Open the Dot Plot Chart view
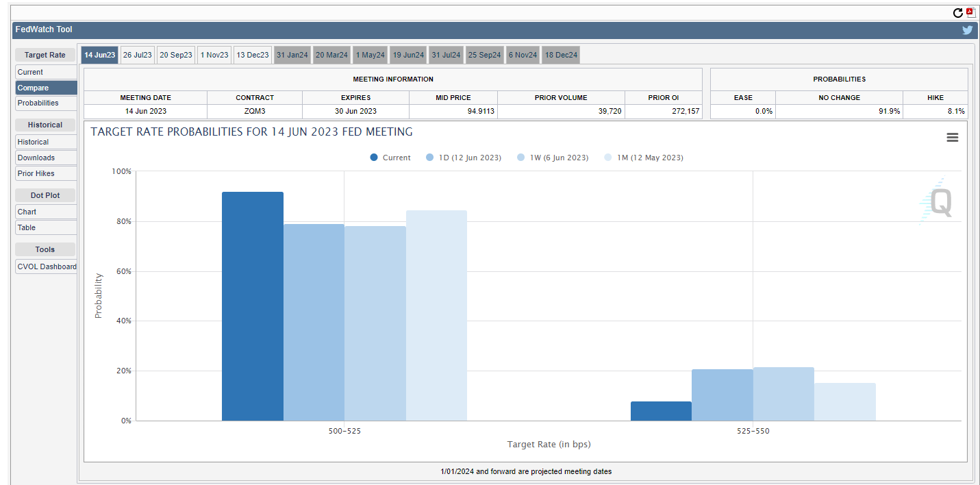This screenshot has height=485, width=980. click(46, 212)
